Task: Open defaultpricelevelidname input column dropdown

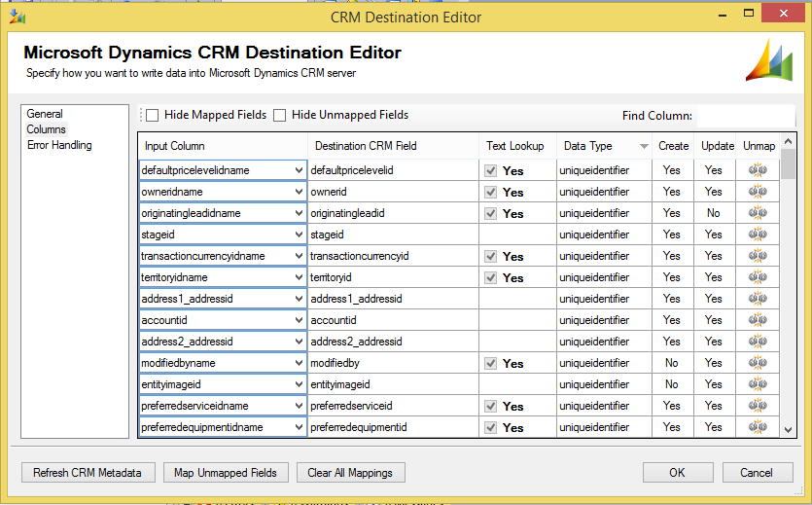Action: click(x=299, y=170)
